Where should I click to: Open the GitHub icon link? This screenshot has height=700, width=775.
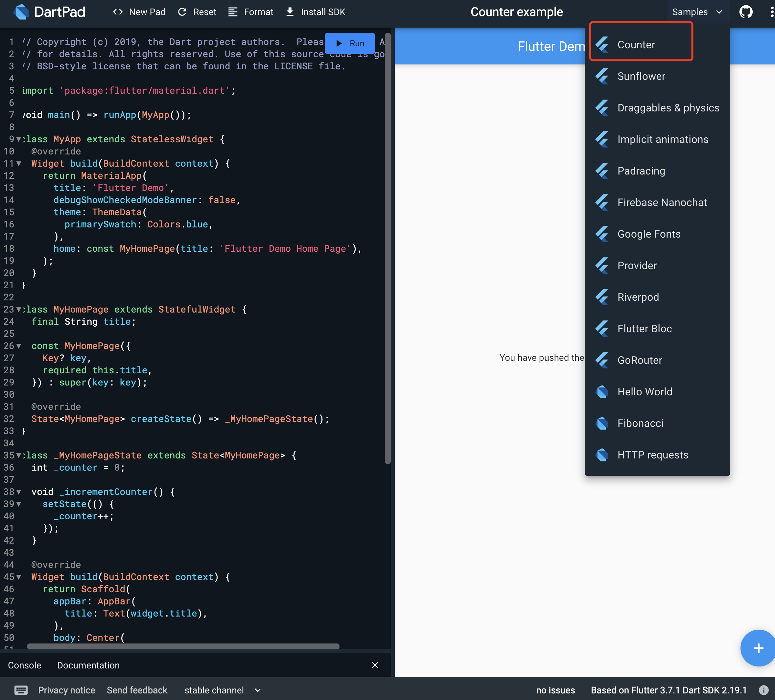coord(746,12)
